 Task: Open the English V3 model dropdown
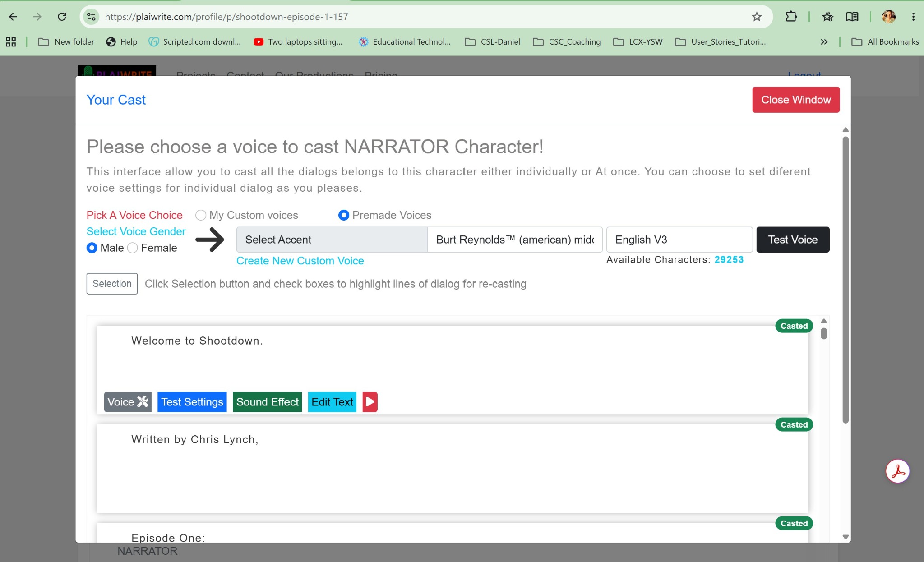coord(679,240)
